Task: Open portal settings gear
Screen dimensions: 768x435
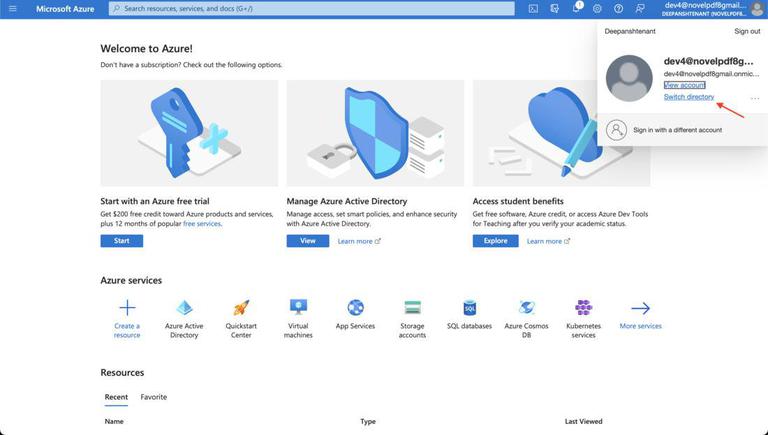Action: click(x=597, y=8)
